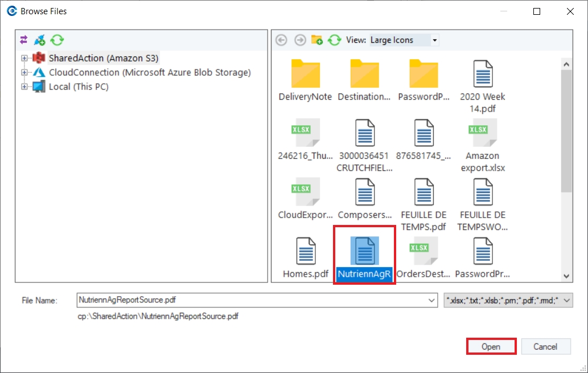Select the 2020 Week 14.pdf file
This screenshot has height=373, width=588.
pyautogui.click(x=483, y=87)
